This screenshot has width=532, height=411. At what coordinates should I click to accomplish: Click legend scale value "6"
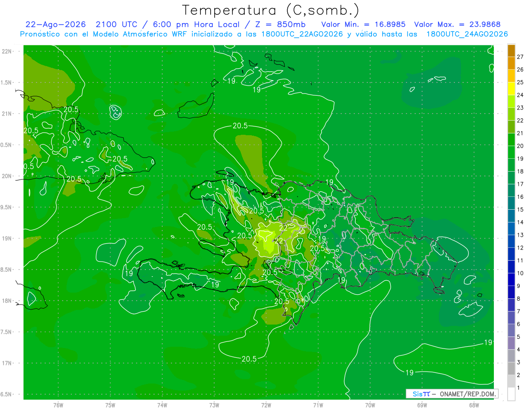click(519, 324)
